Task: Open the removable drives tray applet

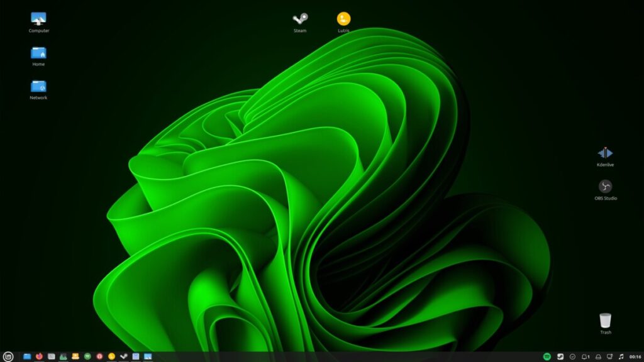Action: click(x=599, y=355)
